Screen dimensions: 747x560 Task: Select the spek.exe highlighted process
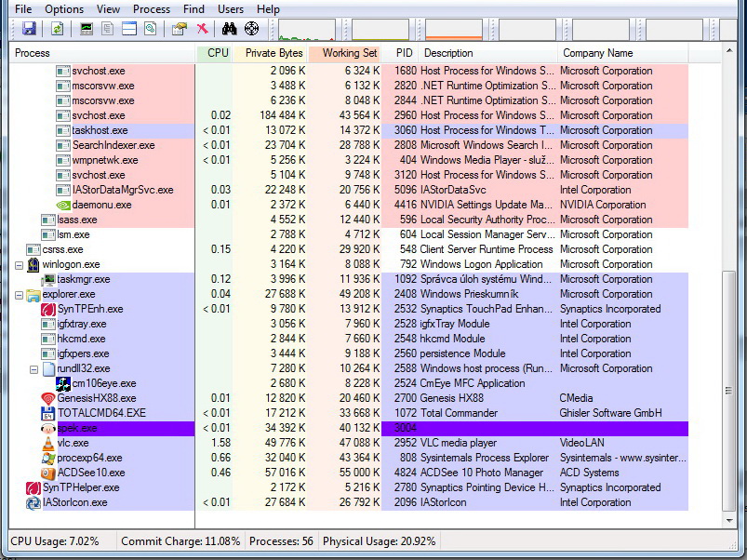[349, 428]
